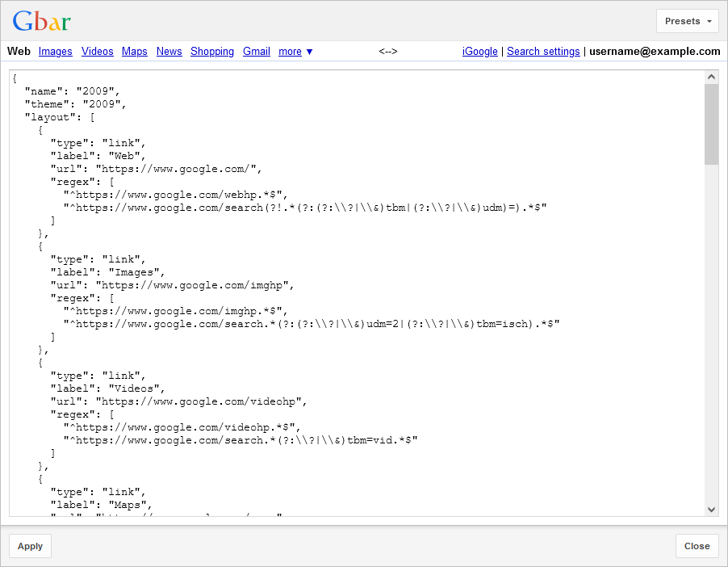Click the webhp regex line
728x567 pixels.
(x=175, y=195)
